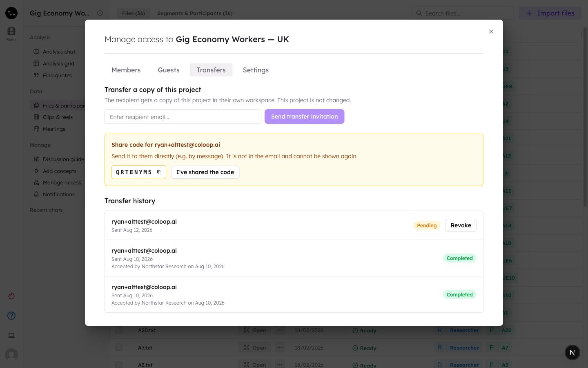
Task: Go to the Settings tab
Action: (256, 70)
